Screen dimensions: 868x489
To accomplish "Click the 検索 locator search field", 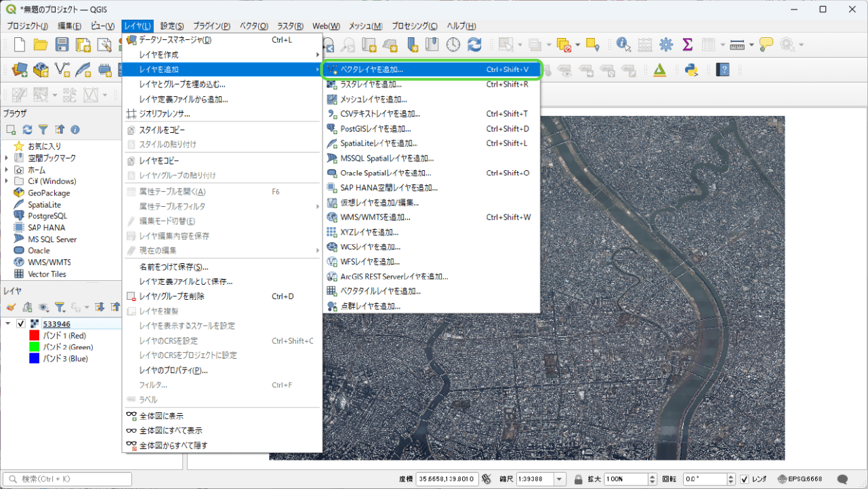I will 68,479.
